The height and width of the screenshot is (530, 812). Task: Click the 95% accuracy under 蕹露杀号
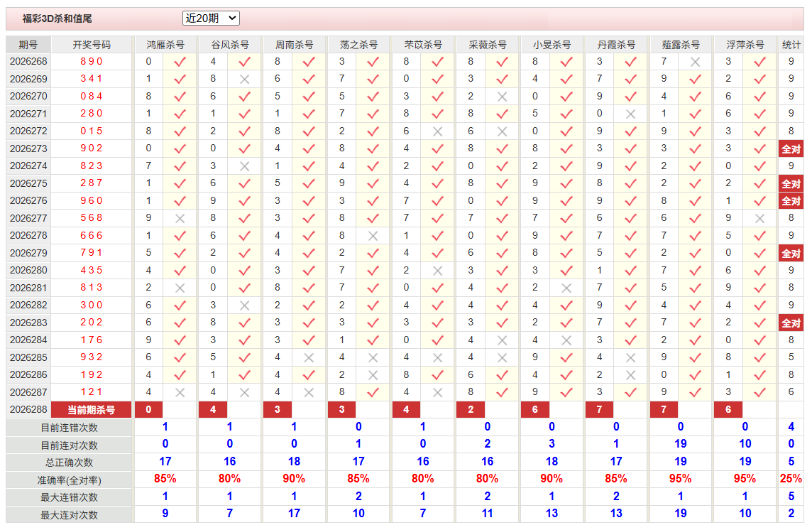[x=681, y=479]
